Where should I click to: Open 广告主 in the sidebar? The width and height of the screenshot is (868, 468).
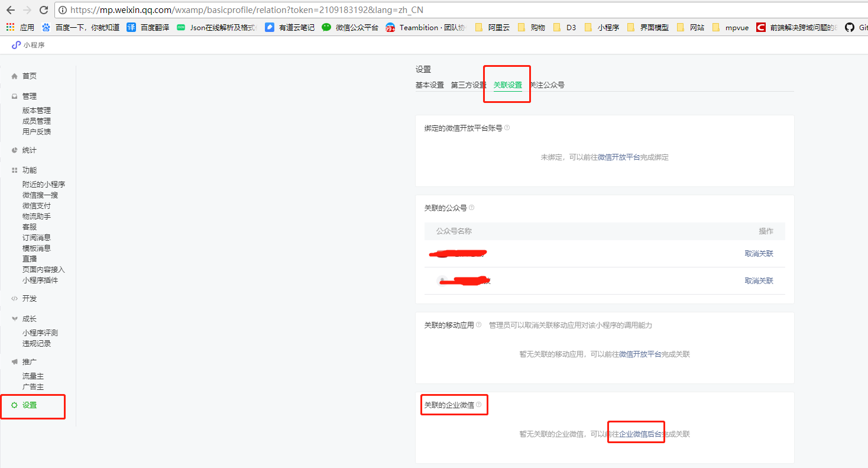tap(33, 387)
